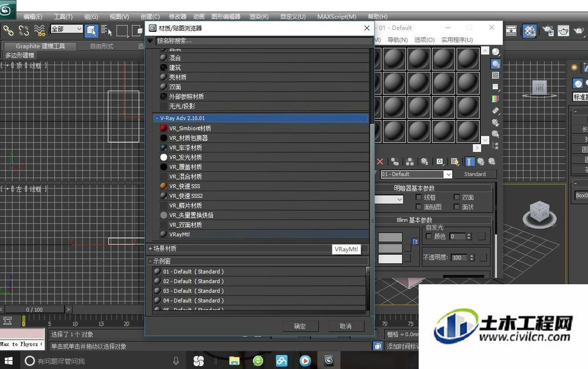Click Go Forward to Sibling icon
This screenshot has width=588, height=369.
[492, 161]
